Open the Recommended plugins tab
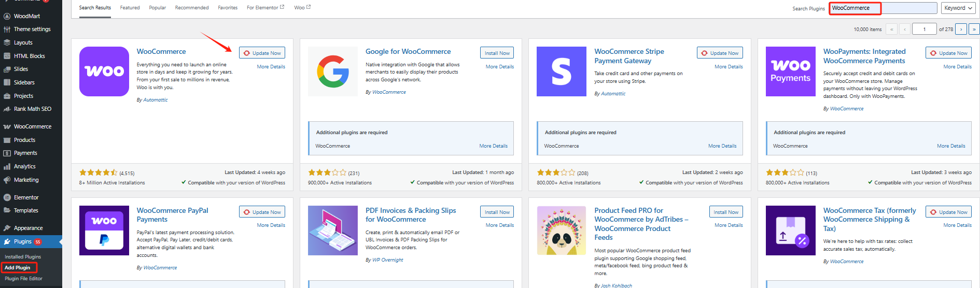Viewport: 980px width, 288px height. (x=192, y=8)
